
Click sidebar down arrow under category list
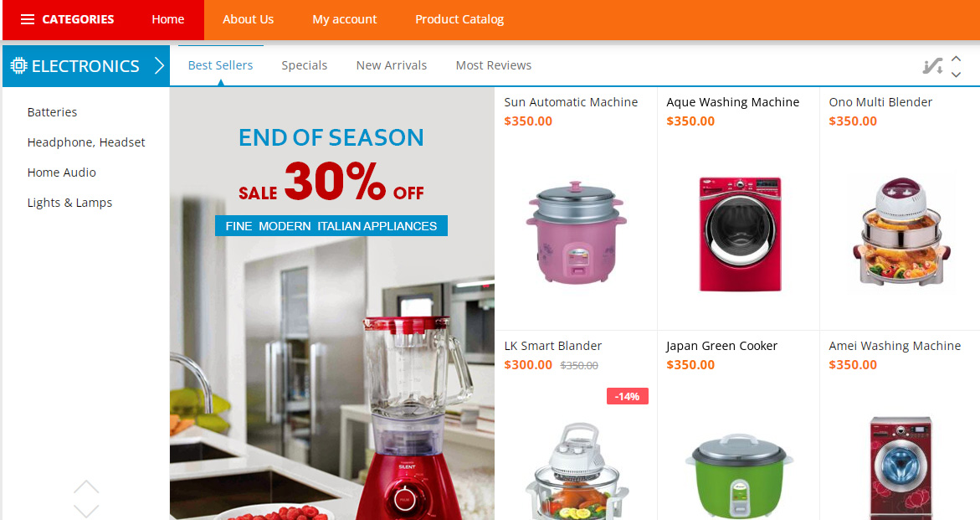(86, 511)
